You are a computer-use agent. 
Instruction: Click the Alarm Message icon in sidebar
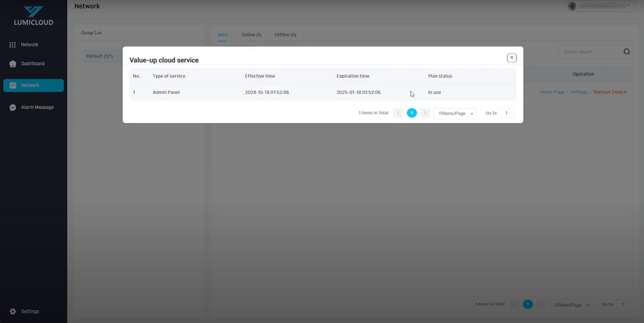pos(13,108)
